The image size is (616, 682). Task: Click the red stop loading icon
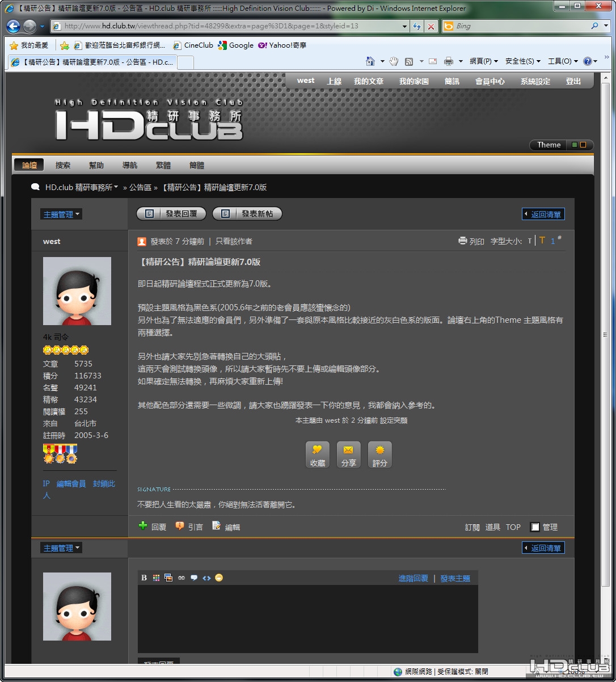(431, 26)
